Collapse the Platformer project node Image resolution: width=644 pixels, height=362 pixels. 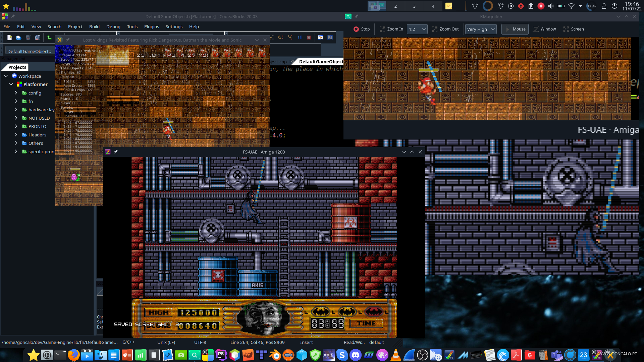click(x=11, y=84)
